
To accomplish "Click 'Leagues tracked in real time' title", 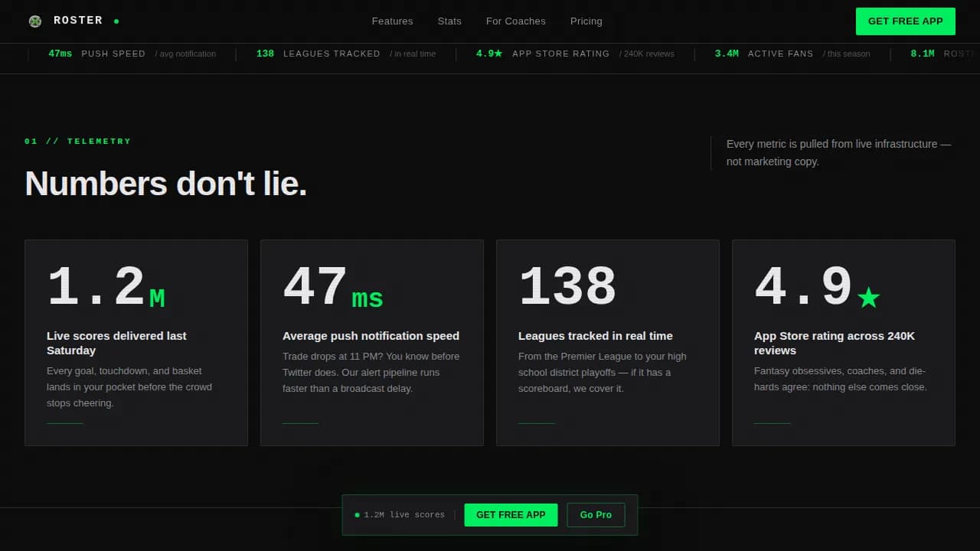I will (x=596, y=336).
